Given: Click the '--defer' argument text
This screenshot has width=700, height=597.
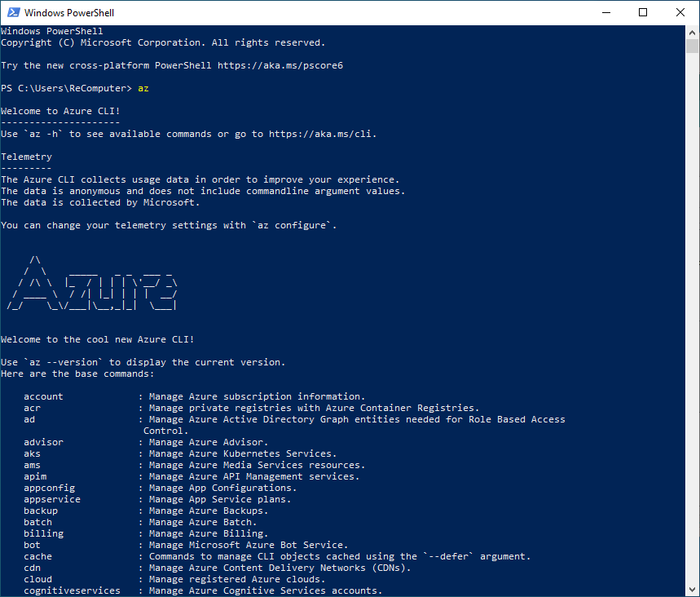Looking at the screenshot, I should (449, 557).
